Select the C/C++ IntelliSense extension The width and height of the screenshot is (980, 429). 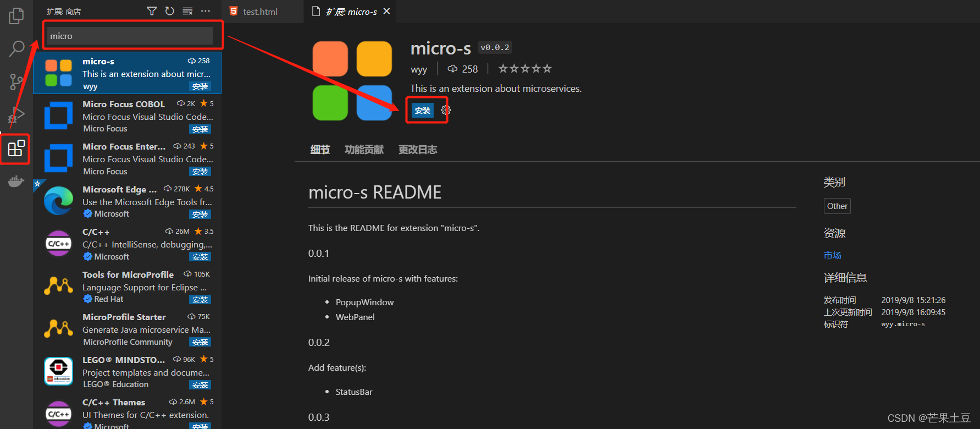tap(128, 244)
